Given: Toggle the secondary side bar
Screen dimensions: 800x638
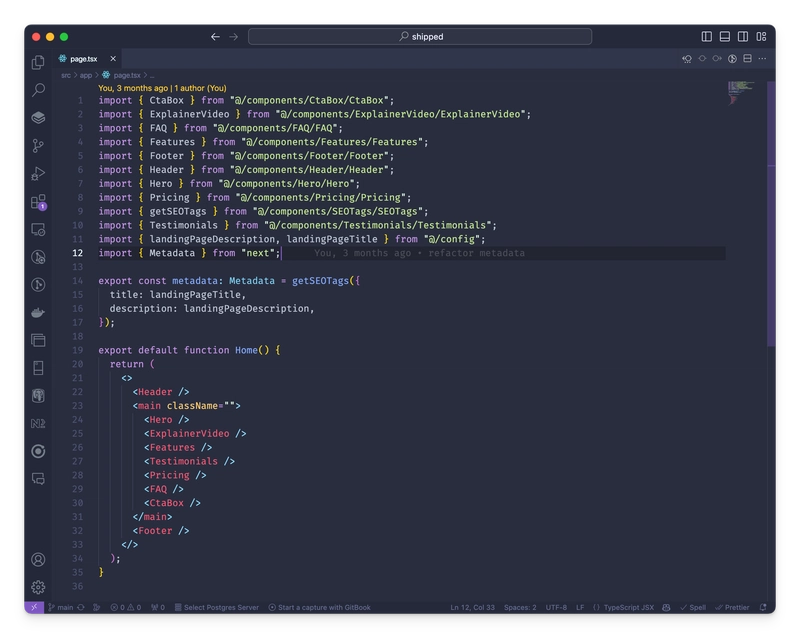Looking at the screenshot, I should click(743, 36).
